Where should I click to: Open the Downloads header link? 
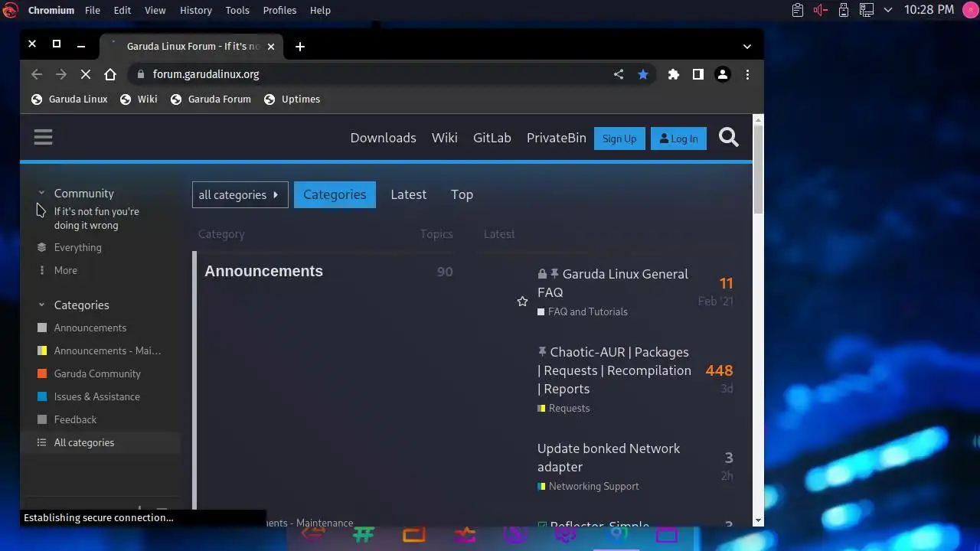(x=383, y=138)
